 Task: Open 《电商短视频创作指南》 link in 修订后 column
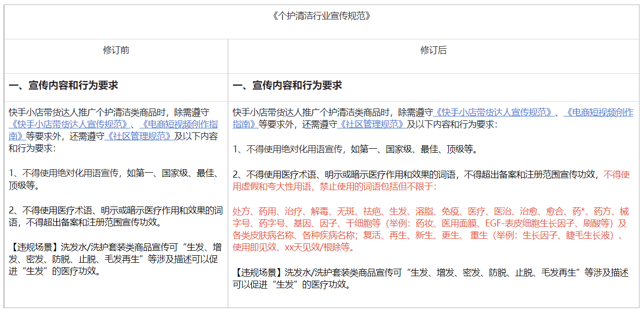click(x=598, y=112)
